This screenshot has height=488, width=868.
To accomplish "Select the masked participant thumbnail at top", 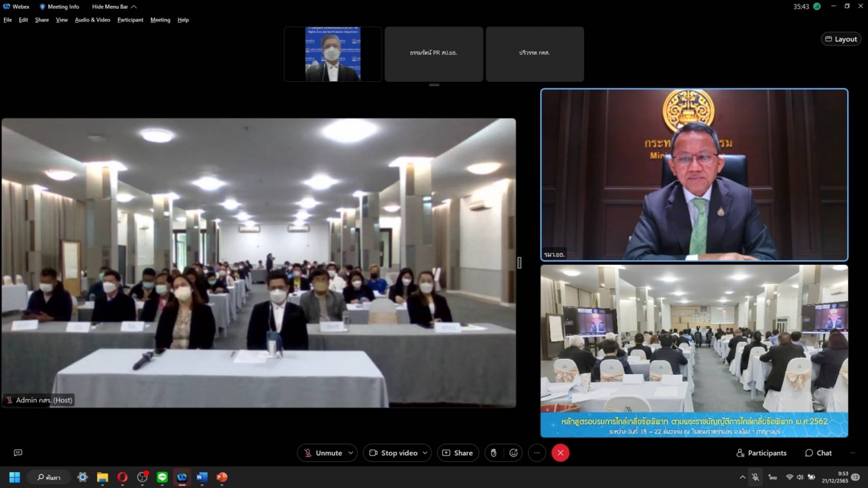I will click(x=333, y=54).
